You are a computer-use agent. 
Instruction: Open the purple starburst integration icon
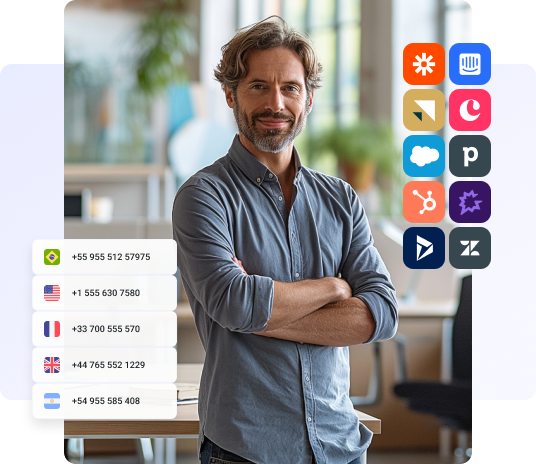[x=470, y=202]
